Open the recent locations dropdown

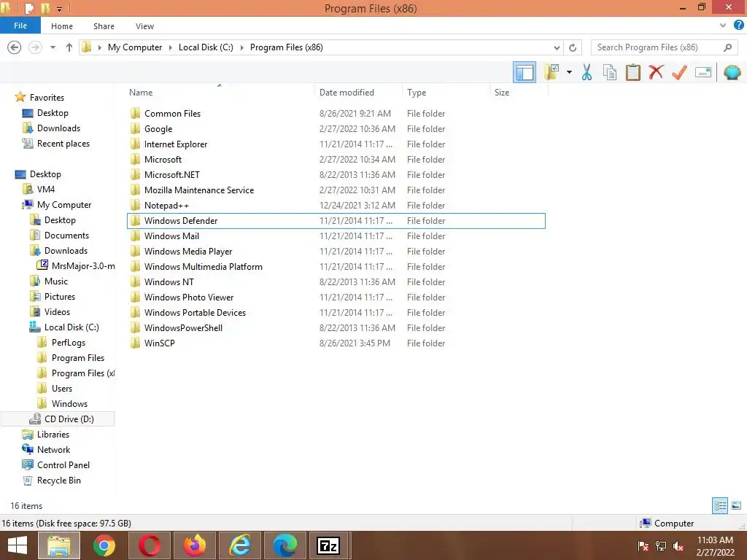(x=53, y=47)
